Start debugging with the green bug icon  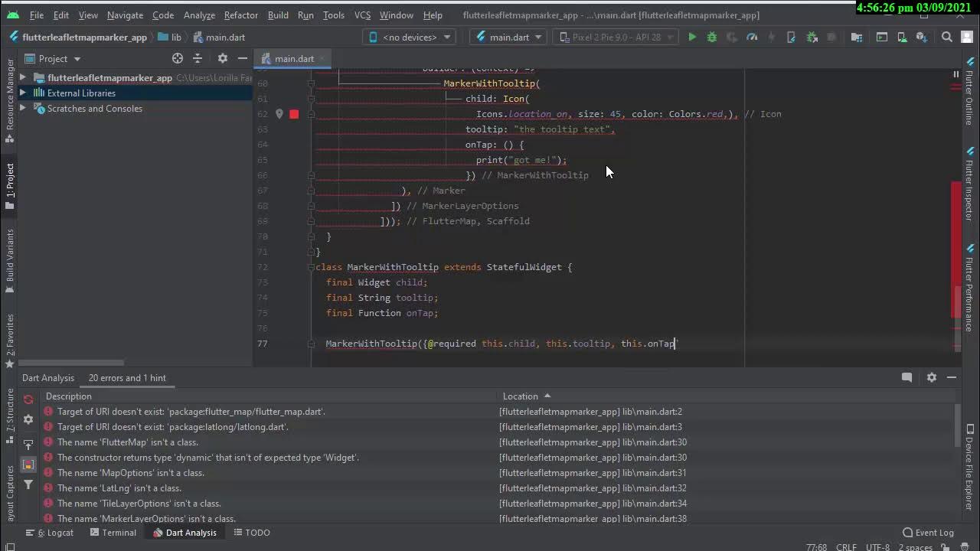712,37
